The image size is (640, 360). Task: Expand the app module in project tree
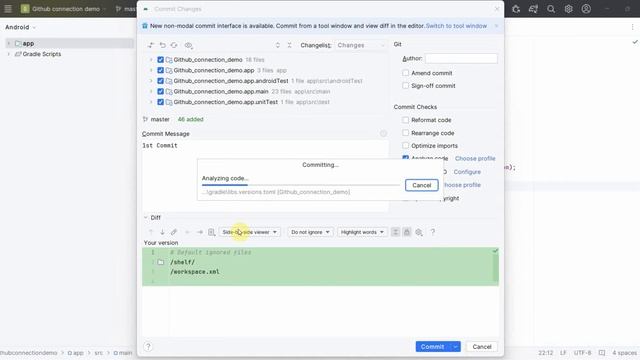point(9,43)
